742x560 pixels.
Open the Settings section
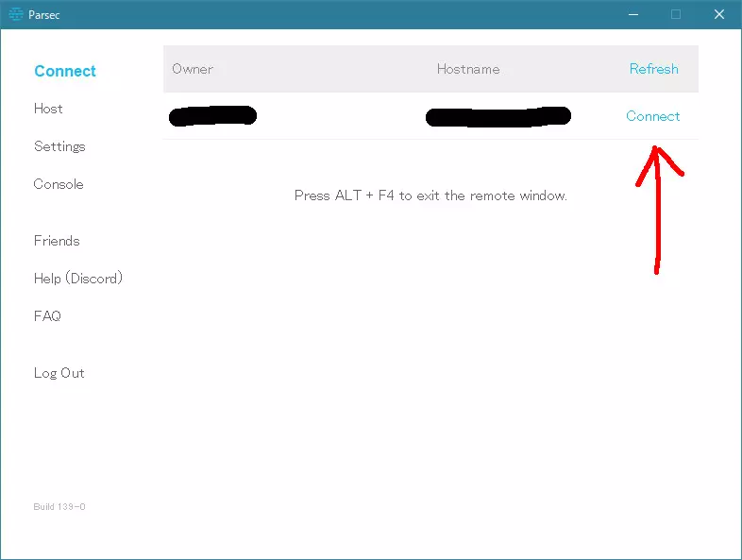(59, 146)
